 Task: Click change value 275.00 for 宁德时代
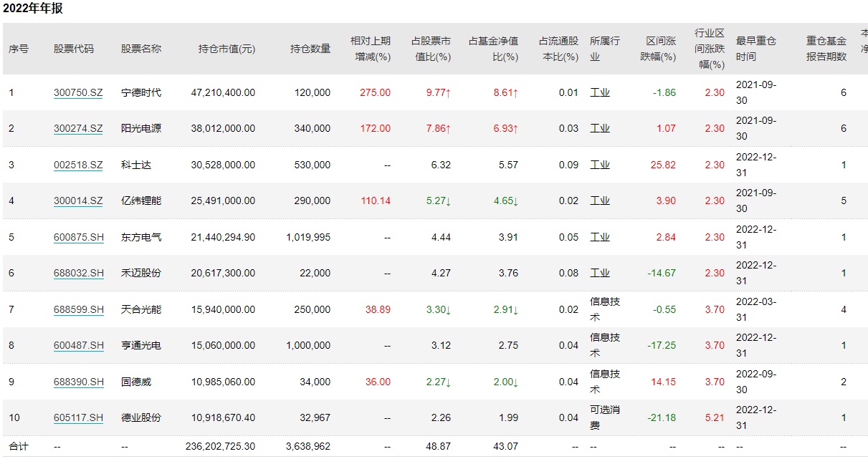pyautogui.click(x=377, y=92)
